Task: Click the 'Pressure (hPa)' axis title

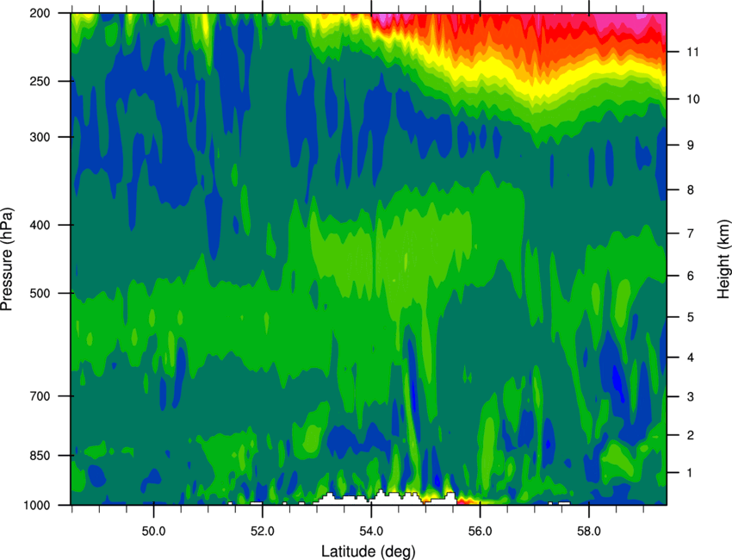Action: 7,258
